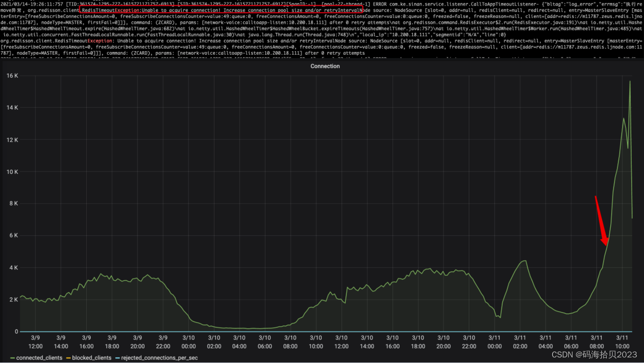
Task: Click the 3/10 00:00 time axis label
Action: [188, 342]
